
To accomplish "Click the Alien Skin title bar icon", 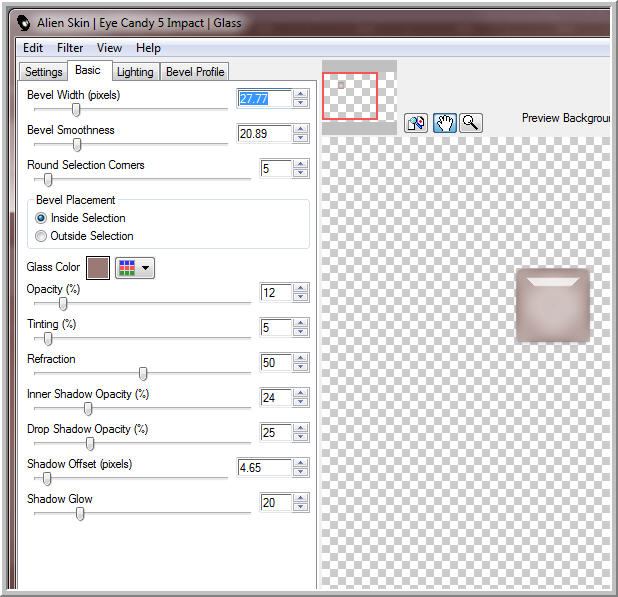I will pos(24,23).
